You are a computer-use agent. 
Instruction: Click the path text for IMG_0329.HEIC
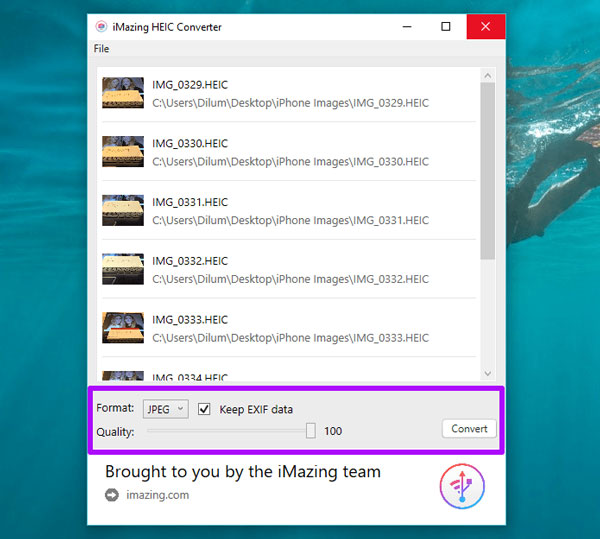click(290, 103)
